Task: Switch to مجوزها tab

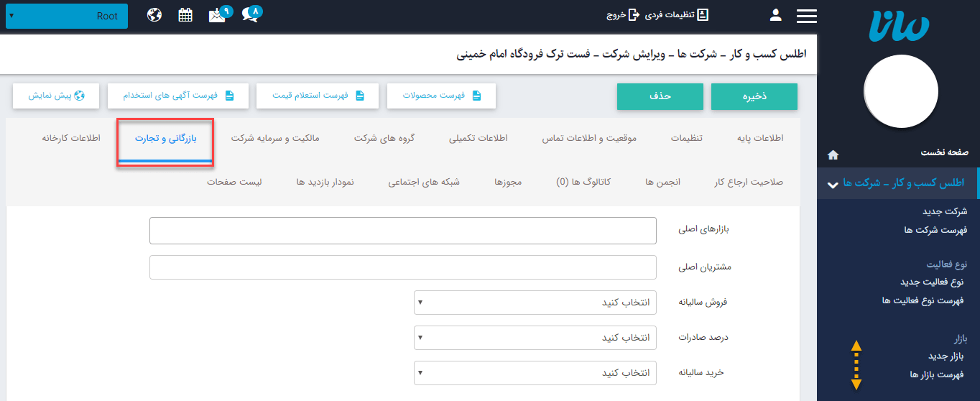Action: pos(508,182)
